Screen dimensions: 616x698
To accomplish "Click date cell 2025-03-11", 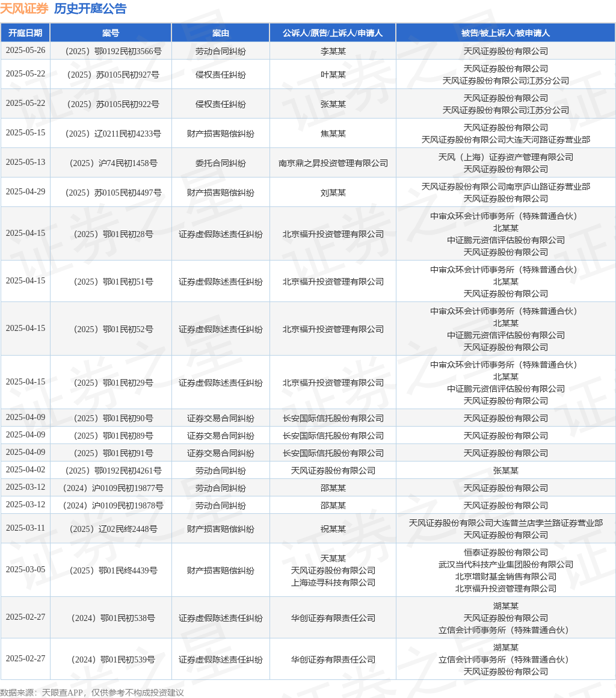I will click(x=25, y=528).
